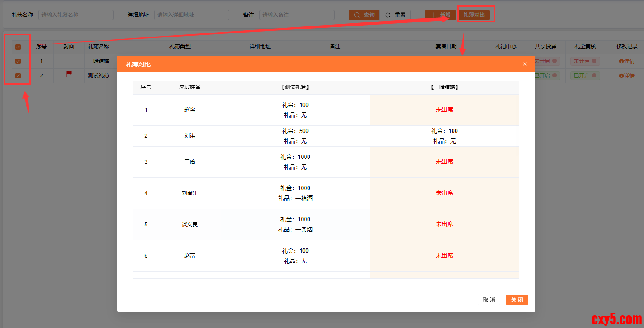Screen dimensions: 644x328
Task: Toggle the select-all checkbox in table header
Action: coord(18,47)
